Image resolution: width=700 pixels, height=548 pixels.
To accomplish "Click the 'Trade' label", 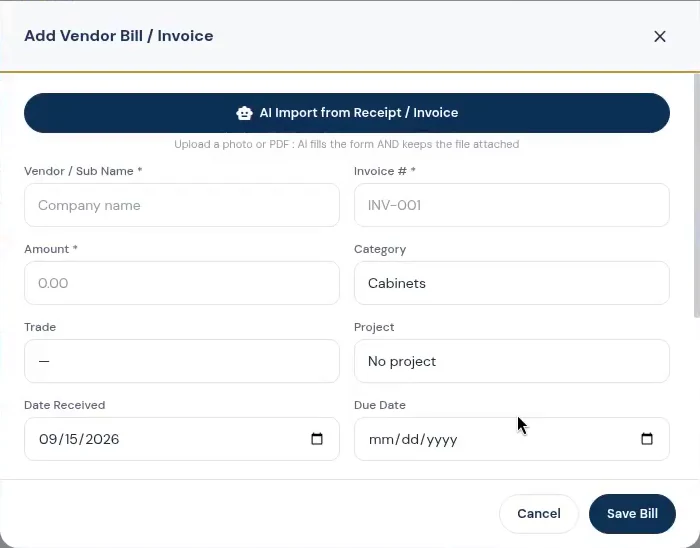I will pos(40,327).
